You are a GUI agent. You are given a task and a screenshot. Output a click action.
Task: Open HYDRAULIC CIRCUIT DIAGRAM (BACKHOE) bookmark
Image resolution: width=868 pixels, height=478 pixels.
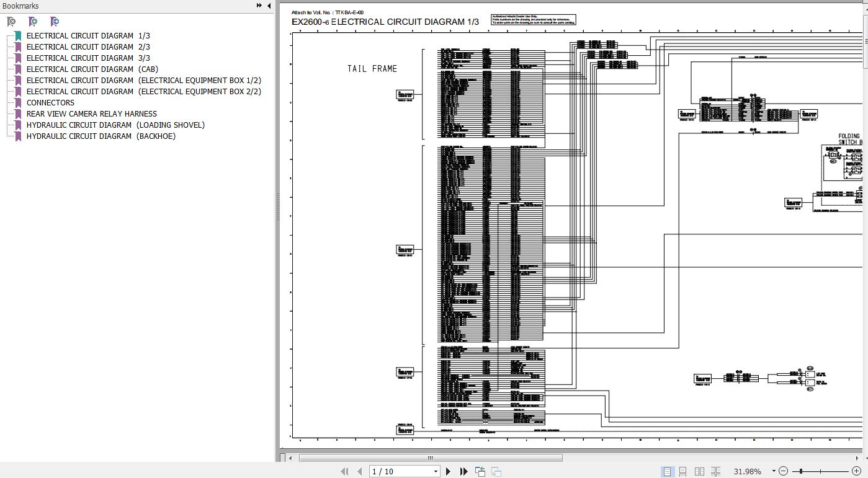[x=101, y=136]
